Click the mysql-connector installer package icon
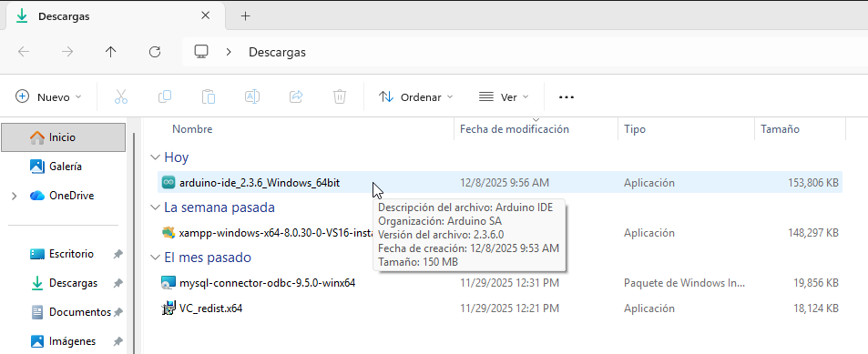The height and width of the screenshot is (354, 868). click(168, 283)
